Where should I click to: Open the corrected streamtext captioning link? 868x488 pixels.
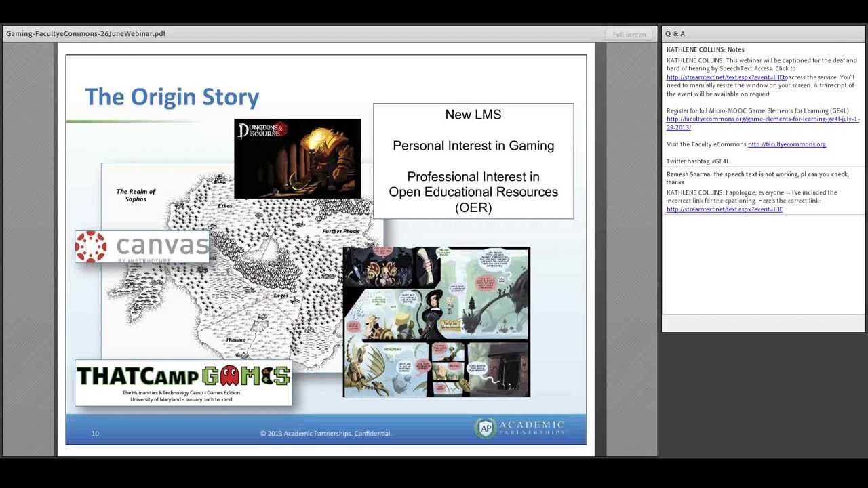pos(724,209)
